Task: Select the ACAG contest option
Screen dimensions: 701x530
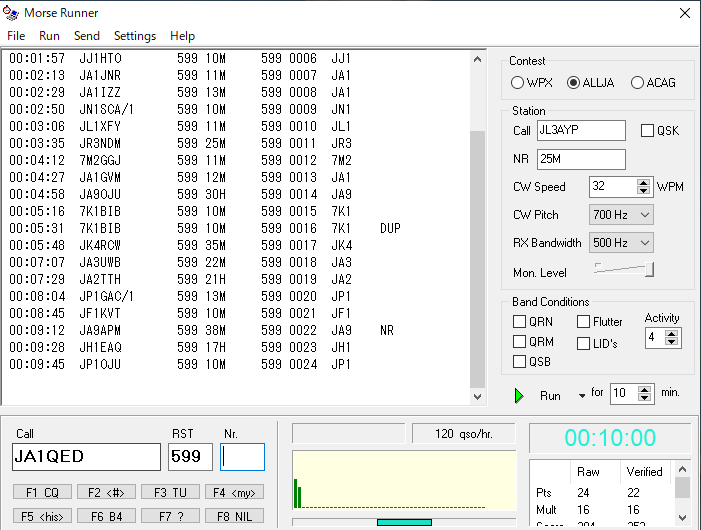Action: [x=637, y=83]
